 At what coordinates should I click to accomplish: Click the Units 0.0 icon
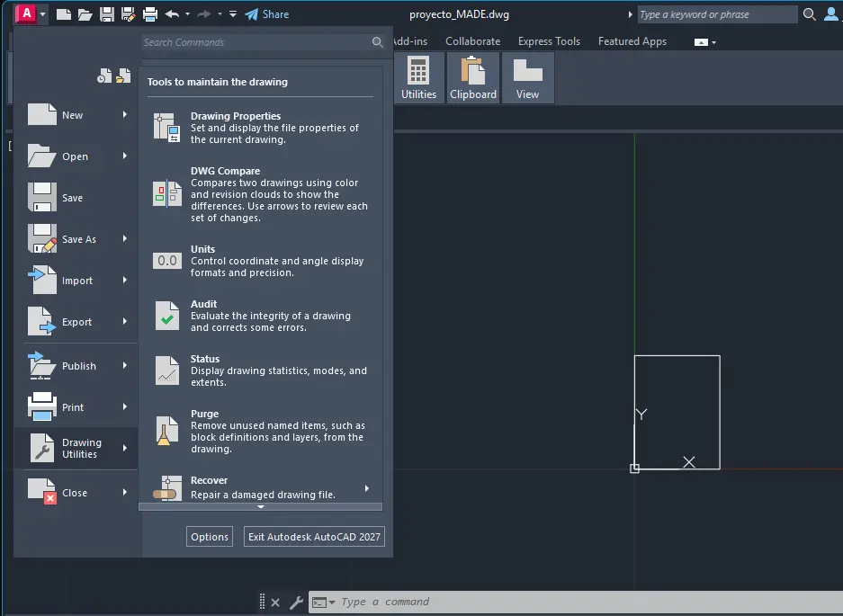coord(166,261)
